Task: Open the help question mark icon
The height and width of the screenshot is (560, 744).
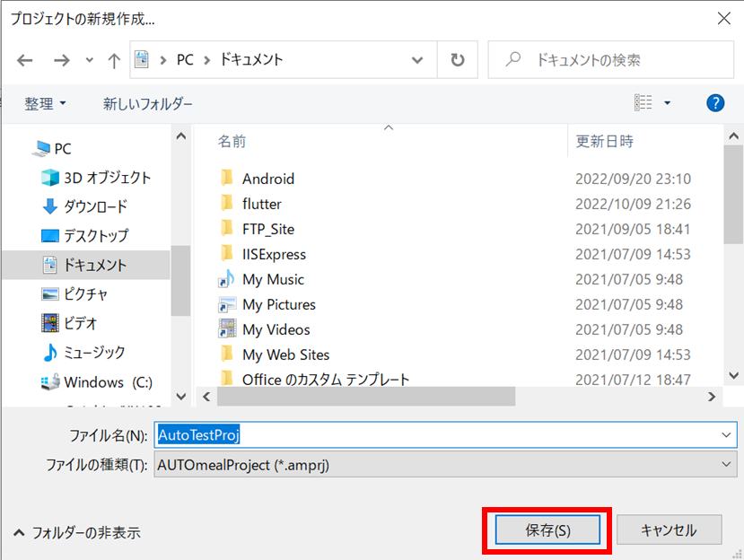Action: [x=715, y=103]
